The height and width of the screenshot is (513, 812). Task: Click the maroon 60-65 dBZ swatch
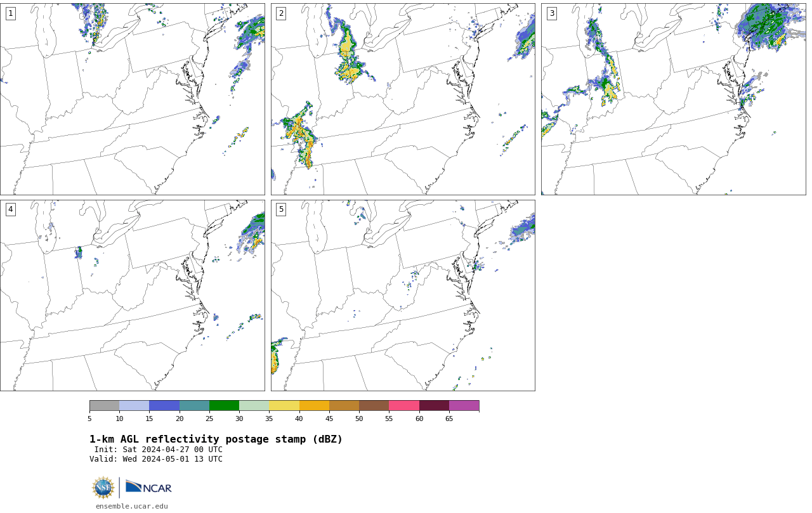click(x=434, y=406)
